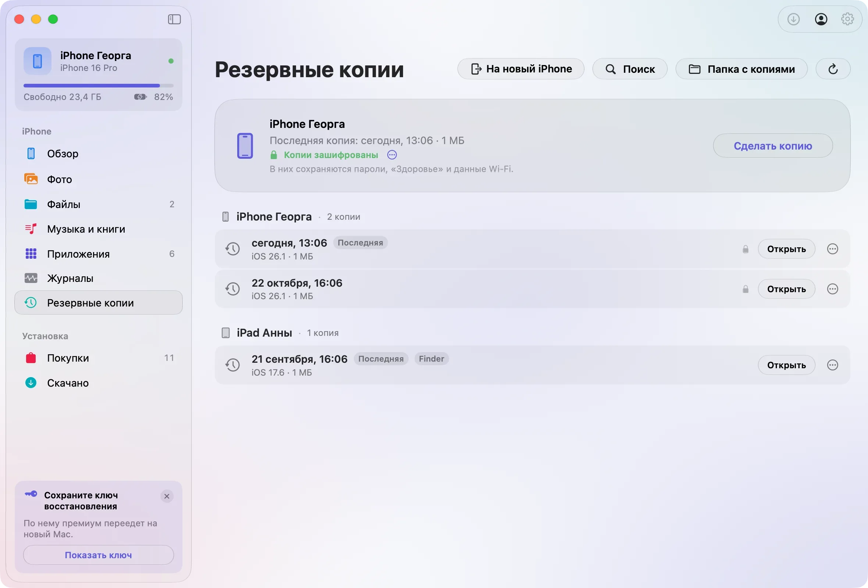Refresh the backups list
The image size is (868, 588).
click(x=833, y=69)
